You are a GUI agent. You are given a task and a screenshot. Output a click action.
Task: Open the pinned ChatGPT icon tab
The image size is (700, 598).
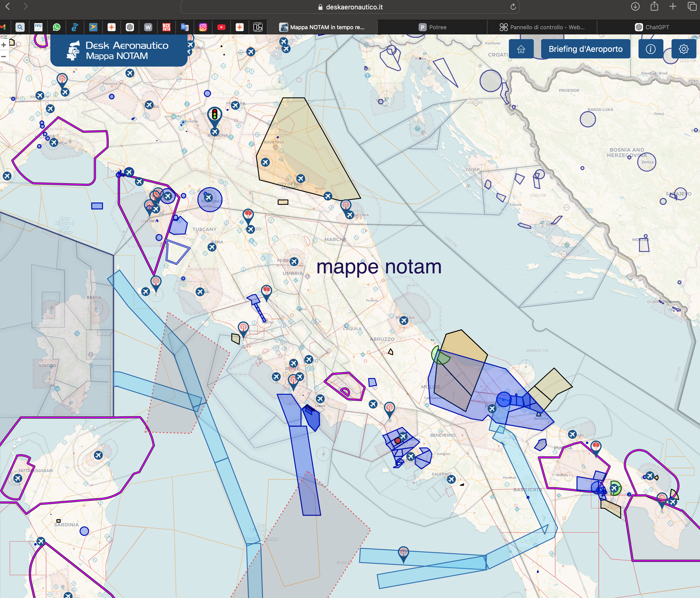tap(130, 27)
